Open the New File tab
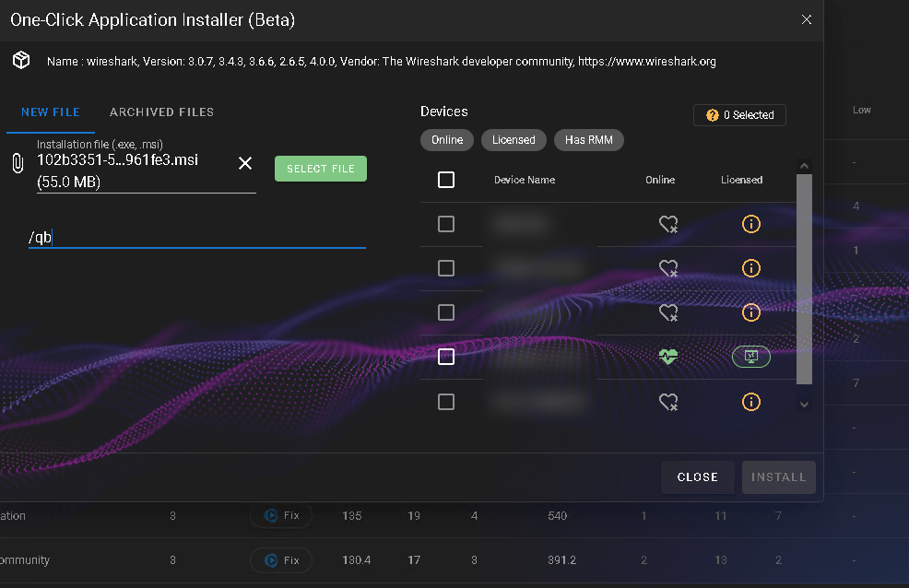The height and width of the screenshot is (588, 909). (x=51, y=112)
